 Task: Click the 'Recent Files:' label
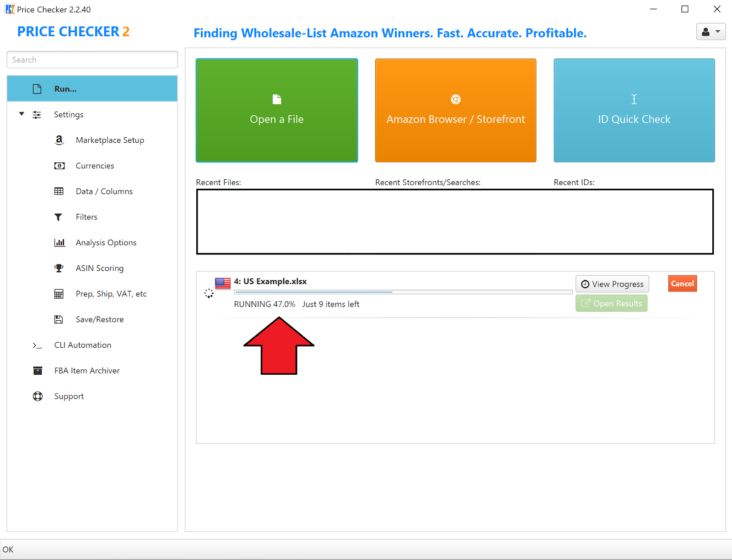click(219, 182)
